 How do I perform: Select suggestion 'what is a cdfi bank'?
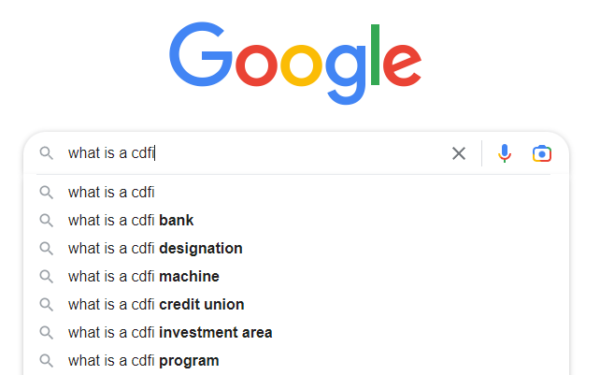tap(296, 220)
